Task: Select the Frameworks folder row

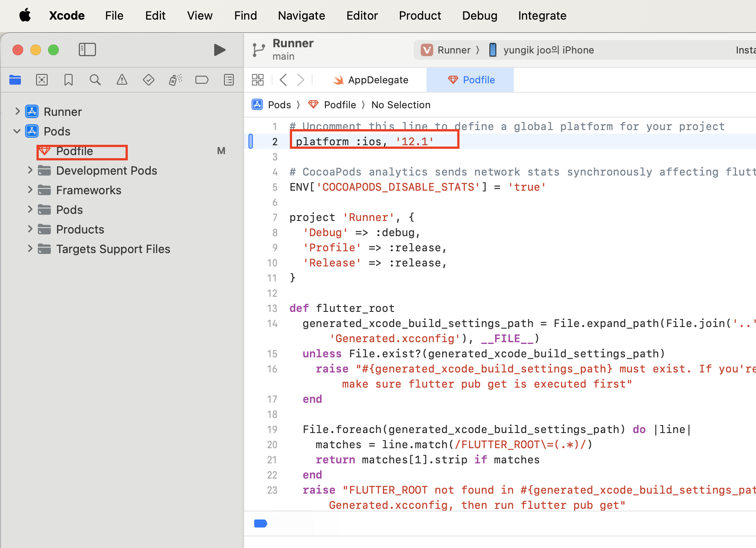Action: pyautogui.click(x=122, y=190)
